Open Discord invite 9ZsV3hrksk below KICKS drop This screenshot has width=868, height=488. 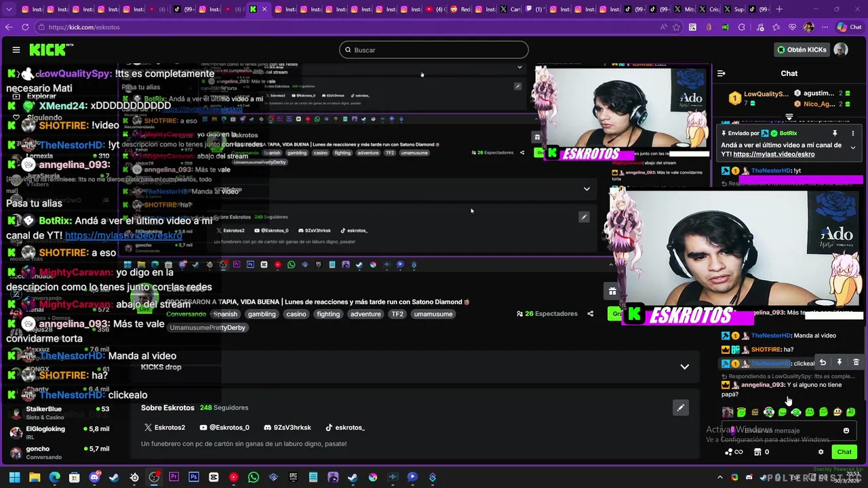(x=288, y=428)
